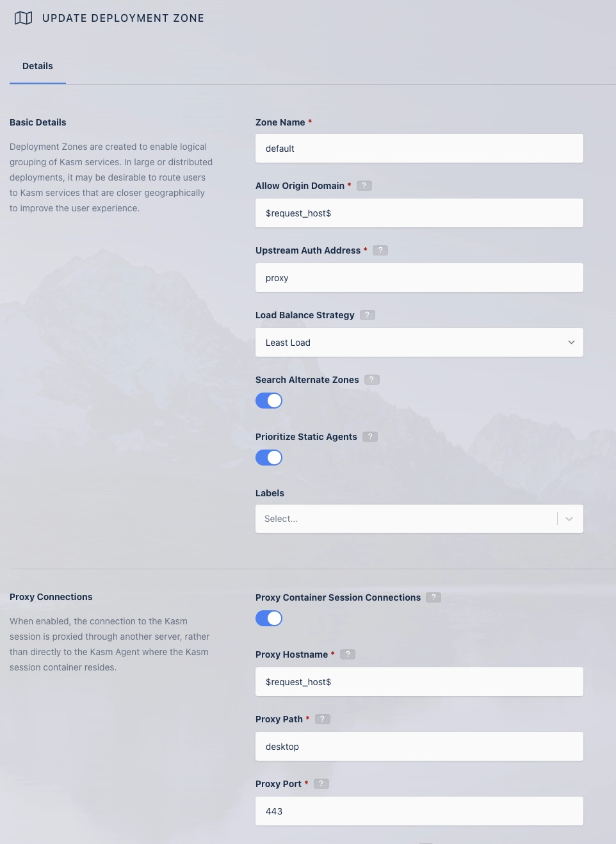Click the Prioritize Static Agents help icon
The width and height of the screenshot is (616, 844).
click(370, 437)
